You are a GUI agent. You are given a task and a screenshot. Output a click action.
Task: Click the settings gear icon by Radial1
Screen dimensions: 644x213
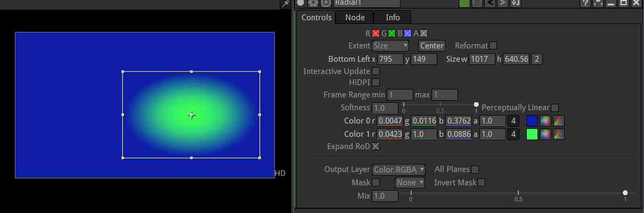313,3
